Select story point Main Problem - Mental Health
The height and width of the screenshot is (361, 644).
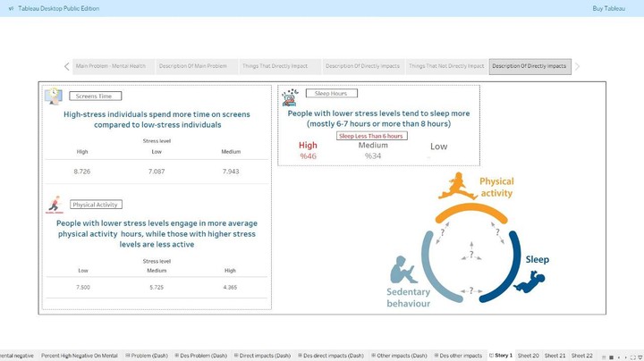pos(114,66)
